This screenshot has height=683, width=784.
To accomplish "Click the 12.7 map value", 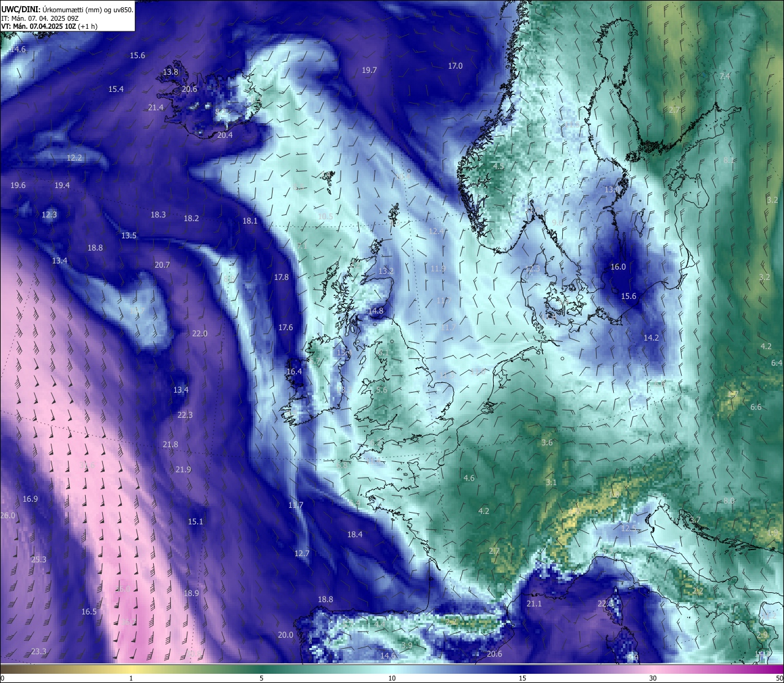I will coord(302,554).
